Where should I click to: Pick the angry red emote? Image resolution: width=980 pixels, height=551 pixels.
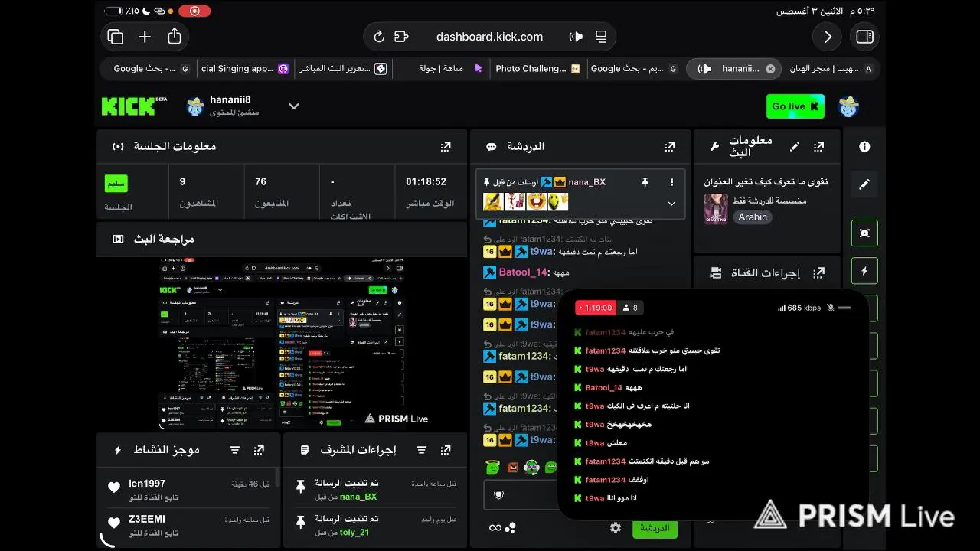[x=513, y=467]
